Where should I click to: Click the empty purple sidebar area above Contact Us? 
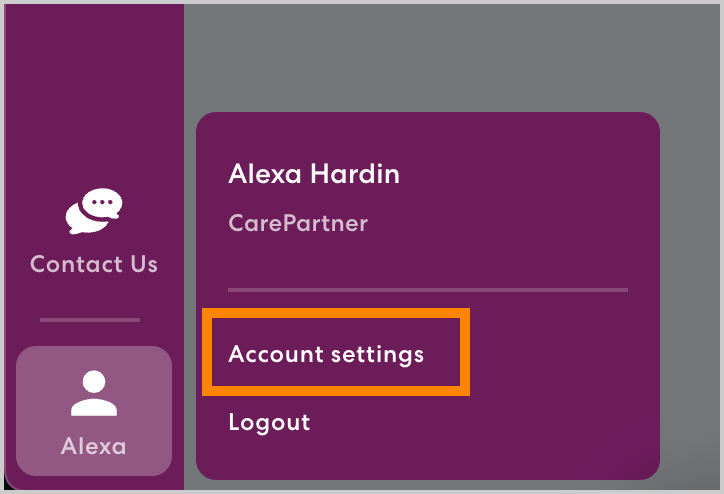point(93,90)
